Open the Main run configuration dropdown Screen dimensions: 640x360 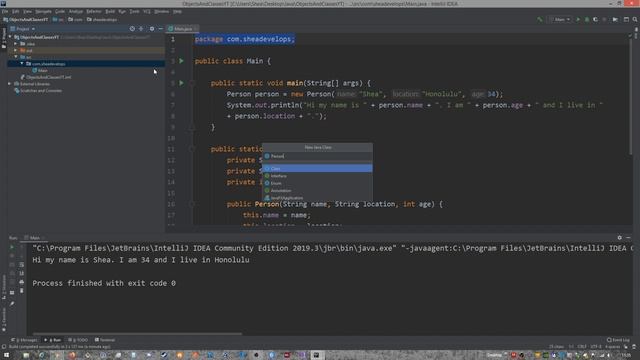(x=561, y=19)
